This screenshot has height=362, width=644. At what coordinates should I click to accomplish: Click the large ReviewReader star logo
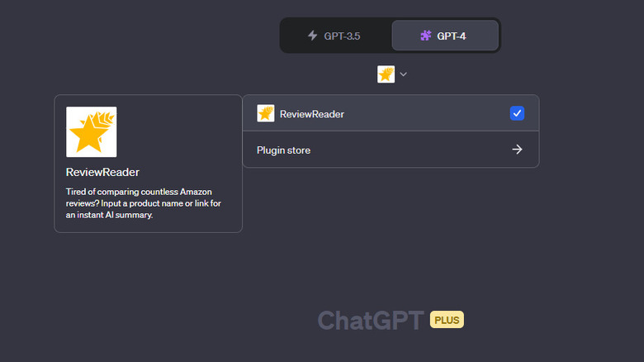(x=91, y=132)
